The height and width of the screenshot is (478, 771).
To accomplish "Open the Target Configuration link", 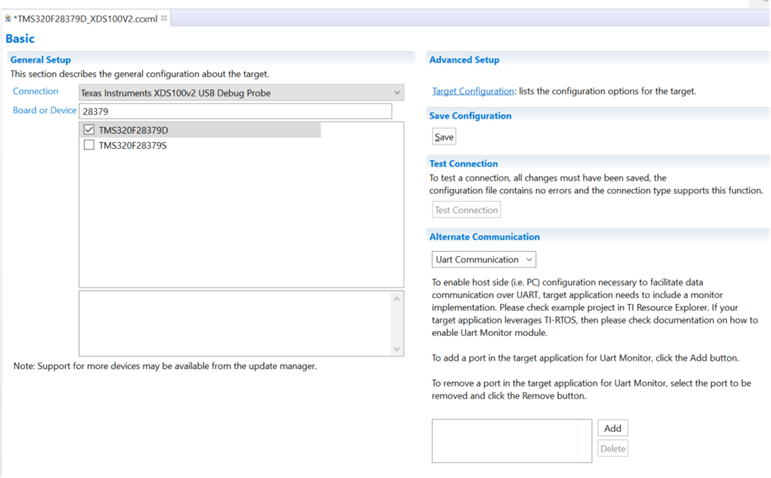I will [x=473, y=91].
